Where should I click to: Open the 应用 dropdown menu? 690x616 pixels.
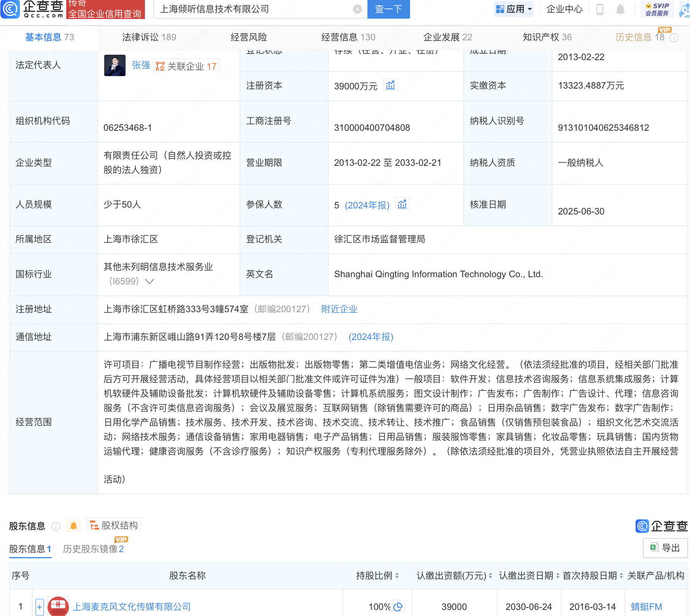(x=514, y=9)
